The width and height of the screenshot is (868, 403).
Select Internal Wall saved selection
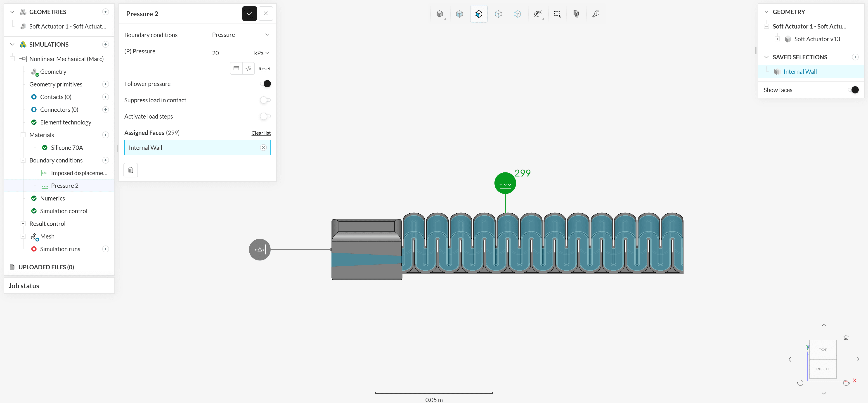(x=800, y=72)
